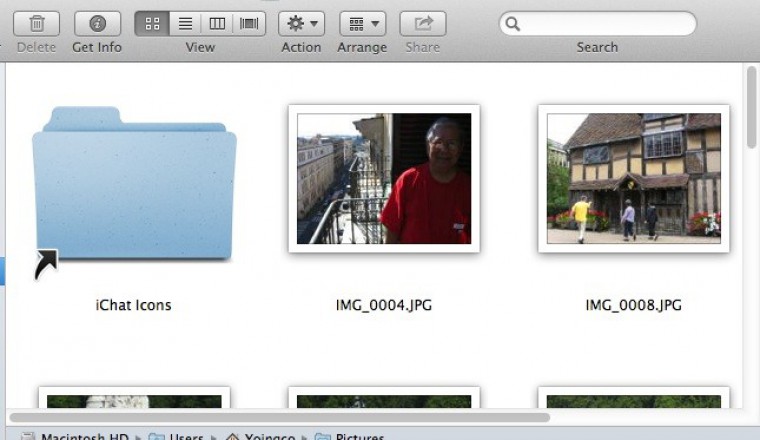The height and width of the screenshot is (440, 760).
Task: Click the iChat Icons alias arrow badge
Action: [46, 264]
